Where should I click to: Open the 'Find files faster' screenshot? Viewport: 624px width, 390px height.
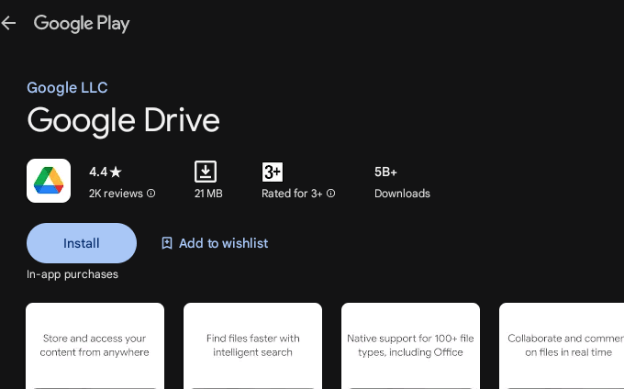coord(253,345)
